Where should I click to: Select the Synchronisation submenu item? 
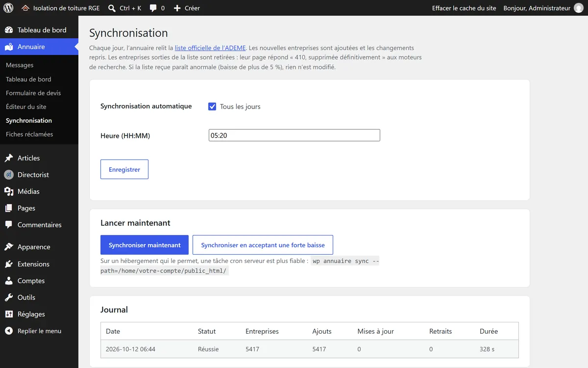(29, 120)
